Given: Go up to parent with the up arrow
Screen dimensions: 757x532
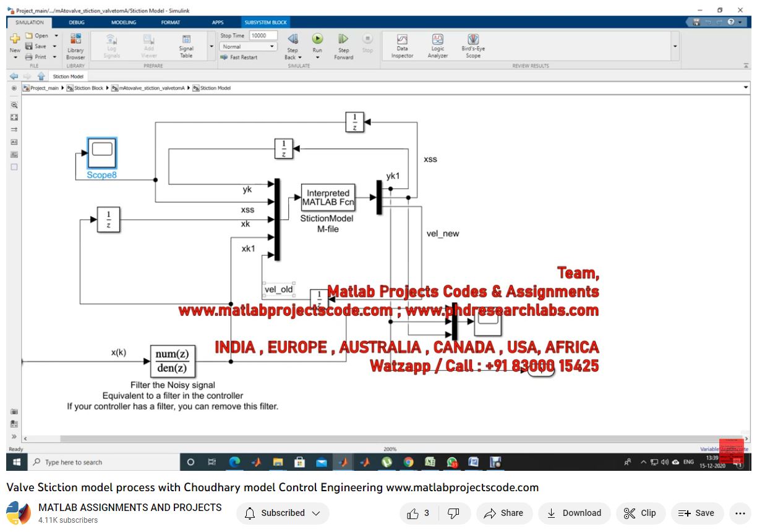Looking at the screenshot, I should [x=41, y=77].
